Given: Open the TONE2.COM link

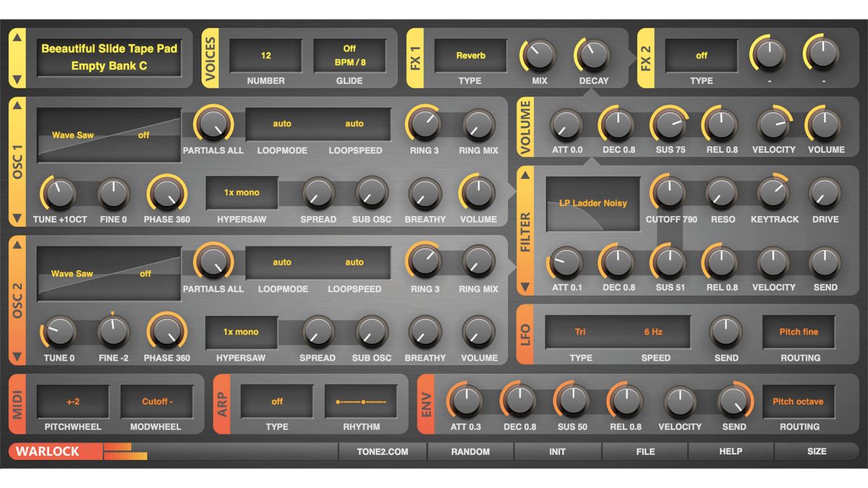Looking at the screenshot, I should (384, 451).
